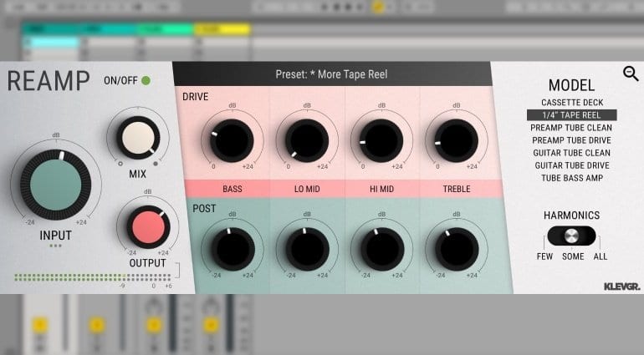Click the DRIVE Hi Mid knob
Image resolution: width=644 pixels, height=355 pixels.
381,141
